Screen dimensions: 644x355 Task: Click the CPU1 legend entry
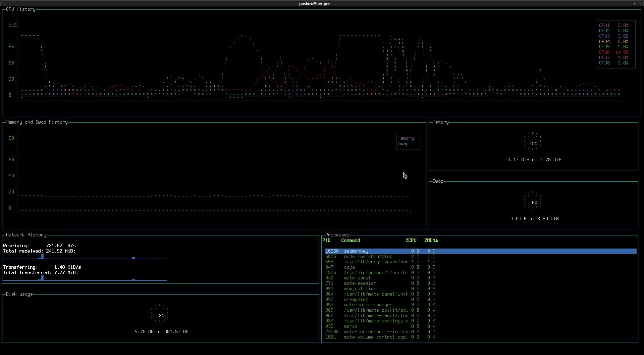(x=613, y=26)
